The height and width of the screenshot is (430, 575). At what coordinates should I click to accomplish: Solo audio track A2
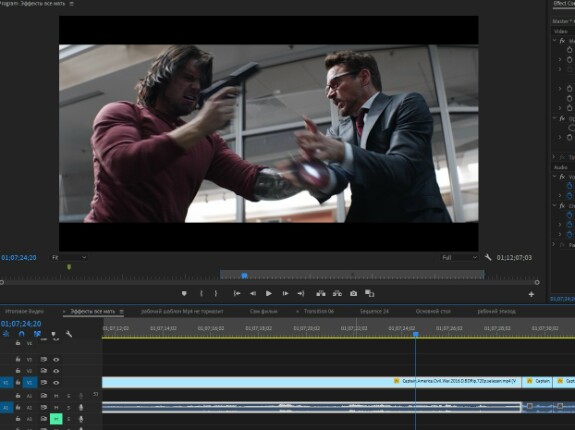[x=69, y=407]
